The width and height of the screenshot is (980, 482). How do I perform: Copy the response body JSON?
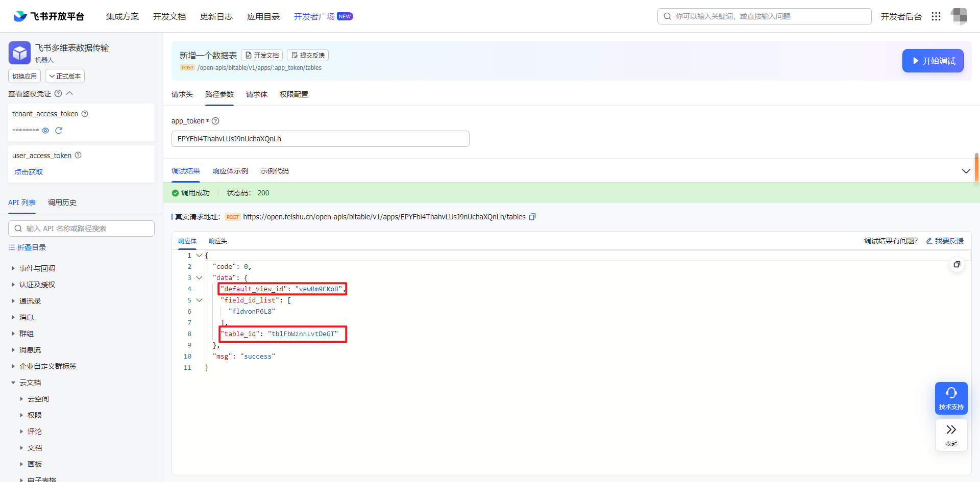tap(957, 264)
